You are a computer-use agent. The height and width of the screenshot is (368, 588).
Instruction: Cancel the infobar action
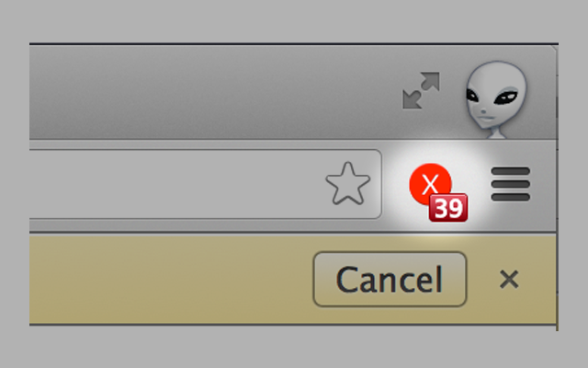click(x=390, y=279)
